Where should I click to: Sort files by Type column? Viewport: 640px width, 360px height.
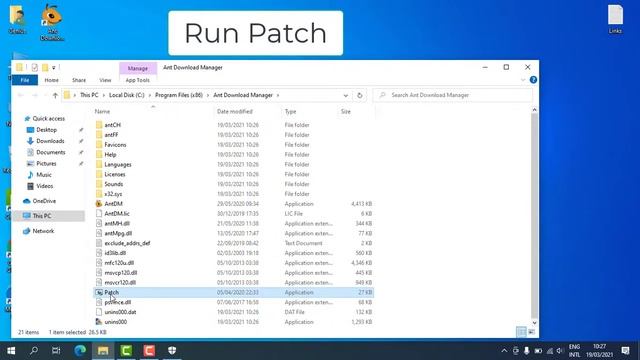(x=290, y=111)
